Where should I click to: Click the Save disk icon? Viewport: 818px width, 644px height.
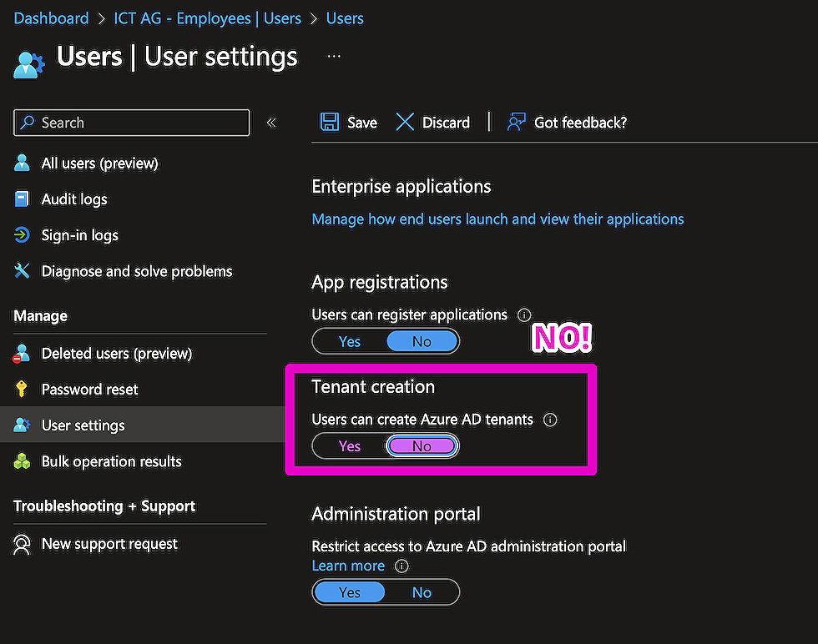(329, 122)
